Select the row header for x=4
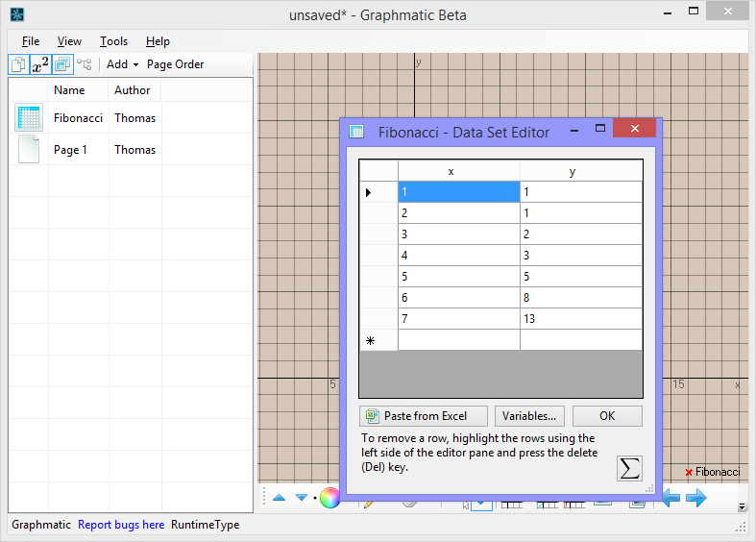This screenshot has width=756, height=542. (x=378, y=256)
